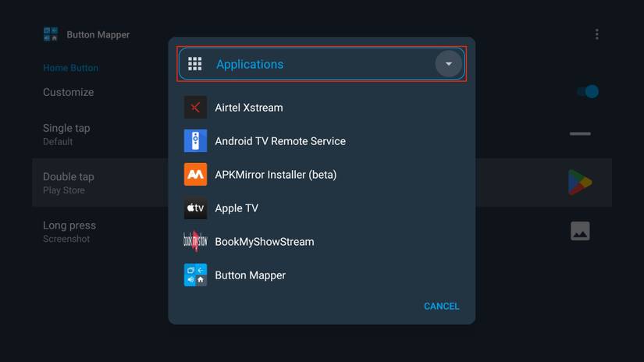Open the Single tap Default setting
This screenshot has height=362, width=644.
click(x=67, y=134)
